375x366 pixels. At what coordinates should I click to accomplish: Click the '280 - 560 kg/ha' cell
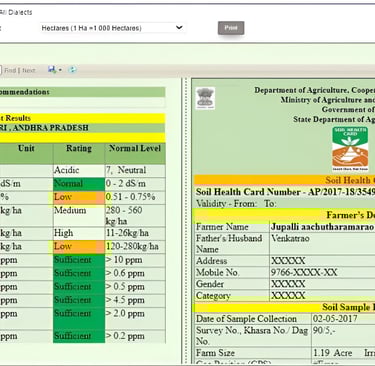[135, 215]
